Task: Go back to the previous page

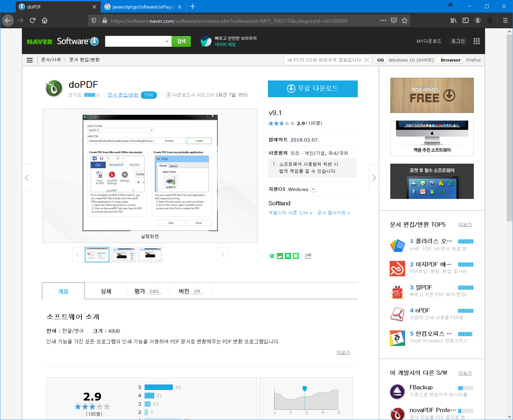Action: pos(8,21)
